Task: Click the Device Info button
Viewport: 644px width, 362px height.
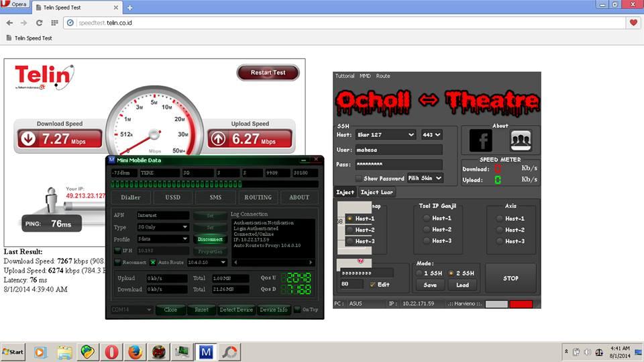Action: click(274, 310)
